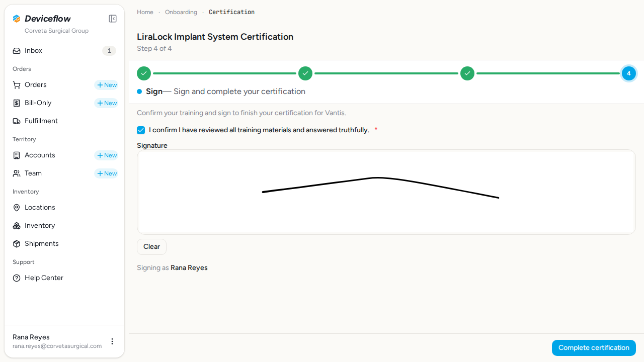The image size is (644, 362).
Task: Navigate to Locations
Action: pyautogui.click(x=64, y=208)
